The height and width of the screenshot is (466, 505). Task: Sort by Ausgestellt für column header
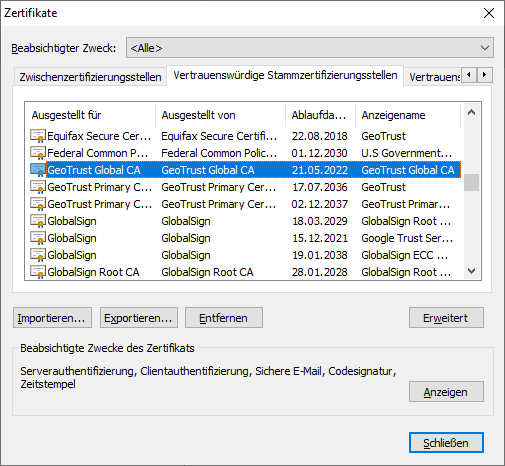tap(90, 115)
